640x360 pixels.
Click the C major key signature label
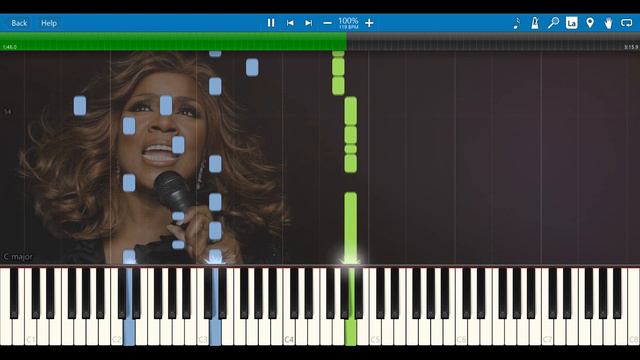[x=18, y=257]
